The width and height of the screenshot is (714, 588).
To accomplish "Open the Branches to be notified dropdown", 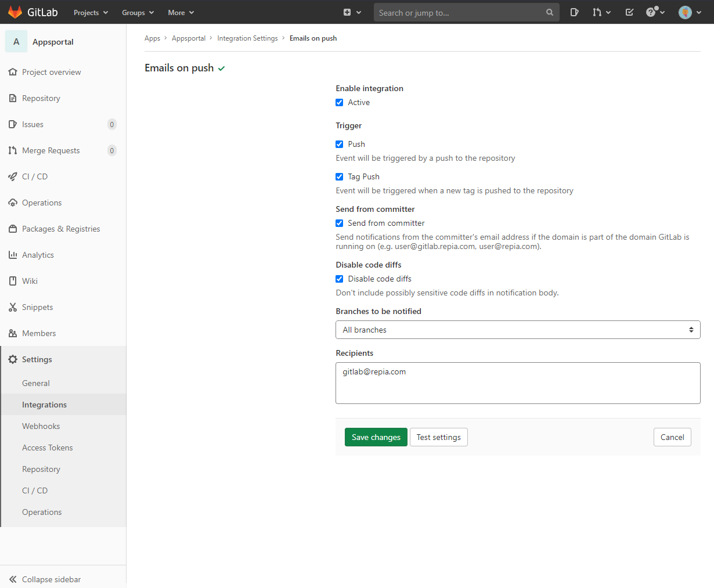I will tap(517, 330).
